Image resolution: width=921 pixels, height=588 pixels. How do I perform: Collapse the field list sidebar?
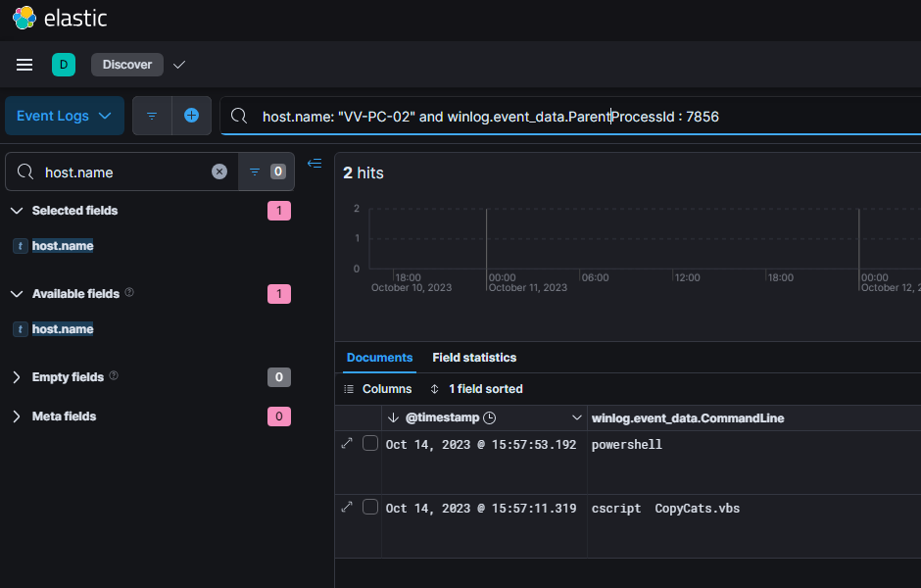[315, 164]
